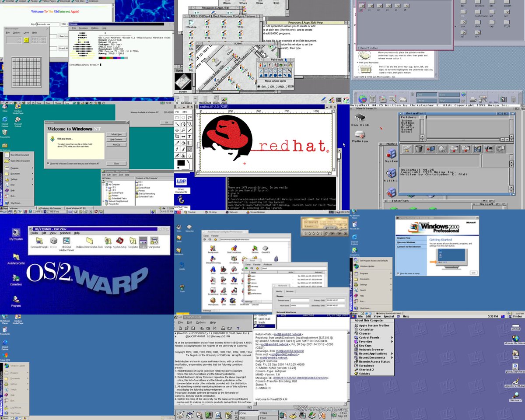Select the OR radio in RISC OS Paint tools

point(267,87)
